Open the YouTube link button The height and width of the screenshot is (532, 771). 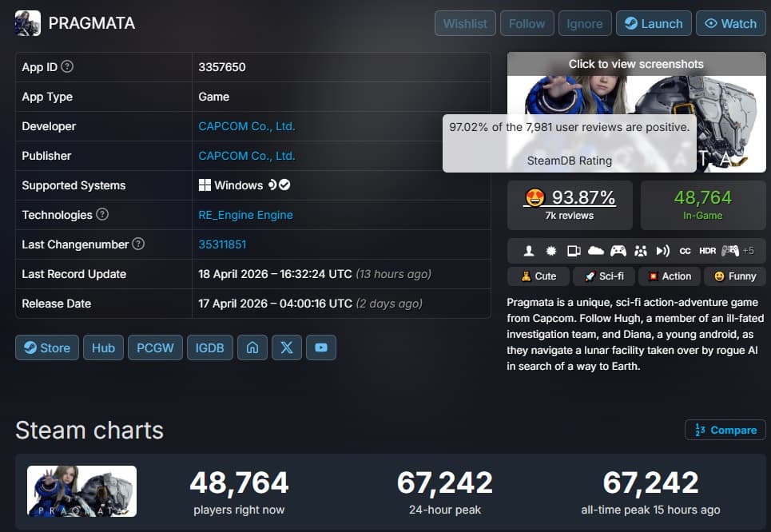pyautogui.click(x=321, y=347)
